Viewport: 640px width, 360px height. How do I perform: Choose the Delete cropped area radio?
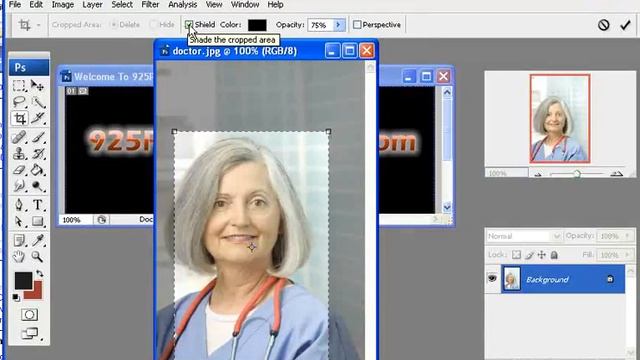(114, 25)
